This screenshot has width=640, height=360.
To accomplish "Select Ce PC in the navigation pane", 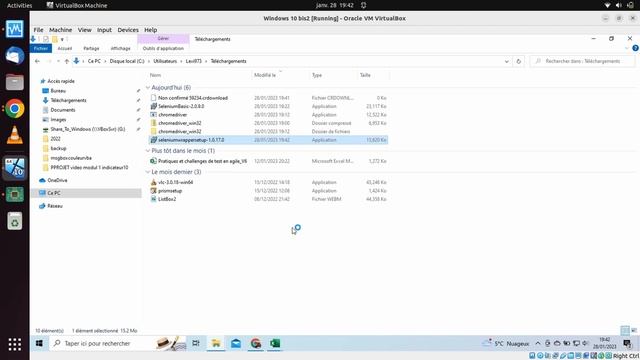I will point(53,193).
